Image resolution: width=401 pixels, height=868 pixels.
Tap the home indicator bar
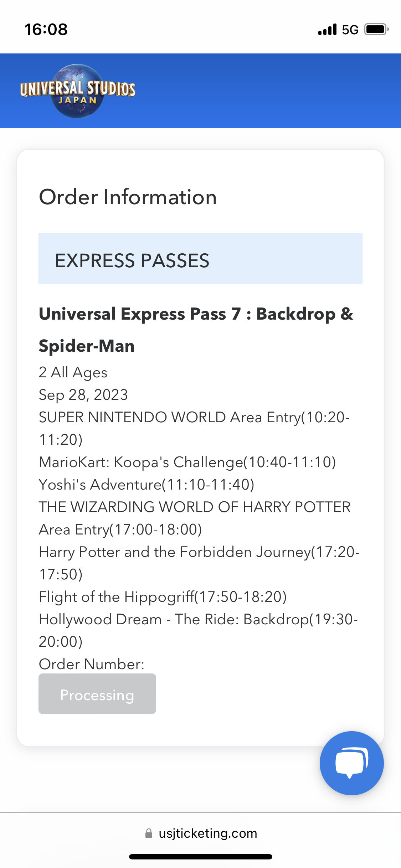tap(200, 857)
